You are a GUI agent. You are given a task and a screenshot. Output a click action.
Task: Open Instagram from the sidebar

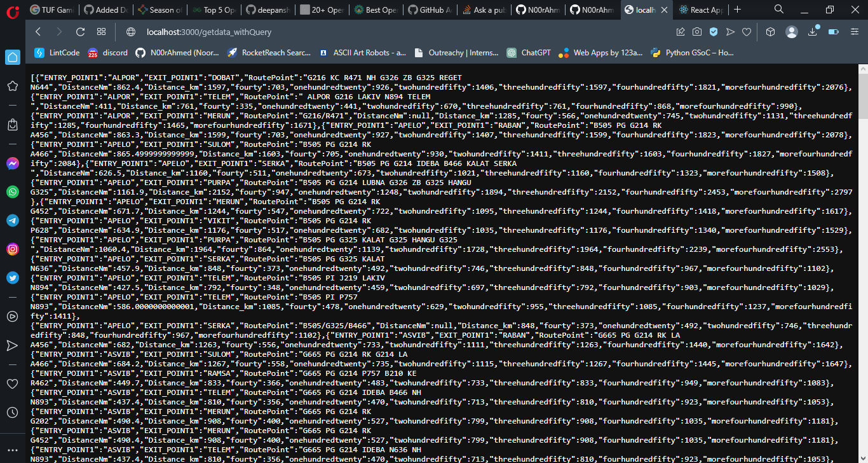(x=12, y=249)
